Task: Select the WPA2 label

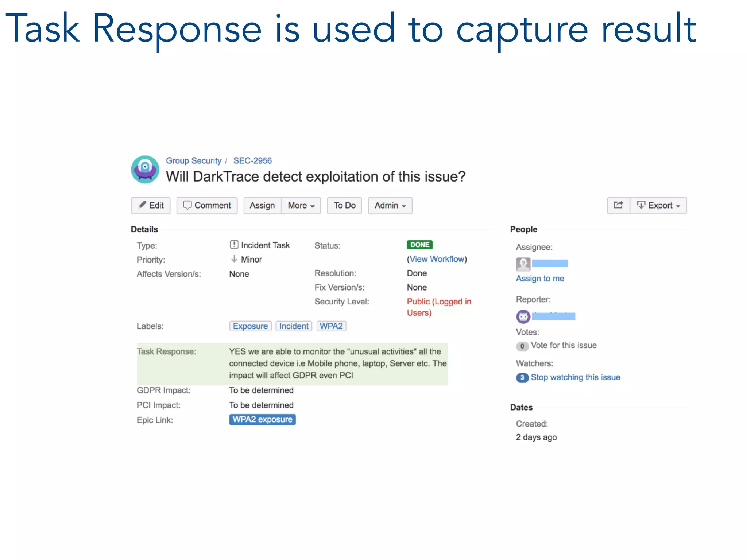Action: 331,326
